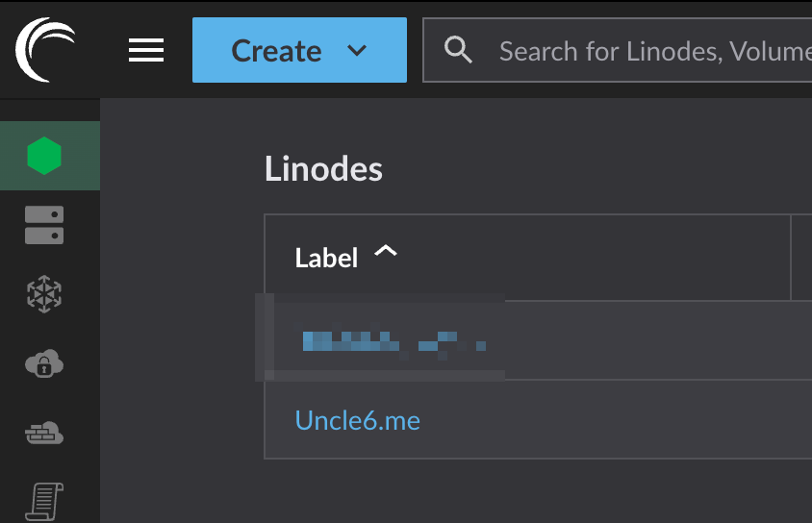Click the Linodes page heading
The height and width of the screenshot is (523, 812).
click(323, 169)
